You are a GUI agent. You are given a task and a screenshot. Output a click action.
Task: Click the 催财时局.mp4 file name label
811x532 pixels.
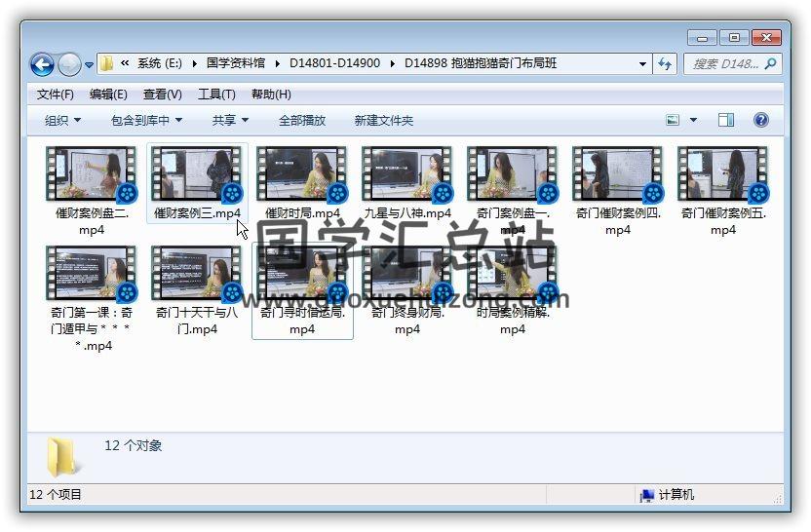click(302, 213)
